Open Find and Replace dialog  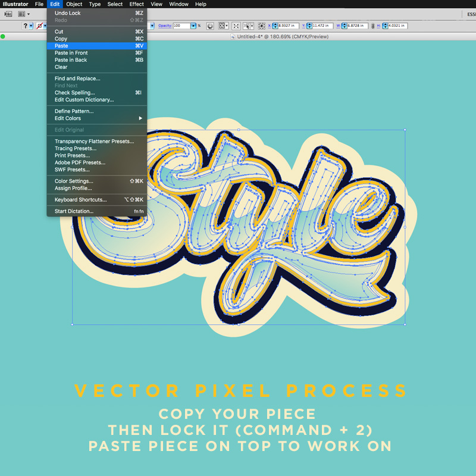(x=97, y=79)
